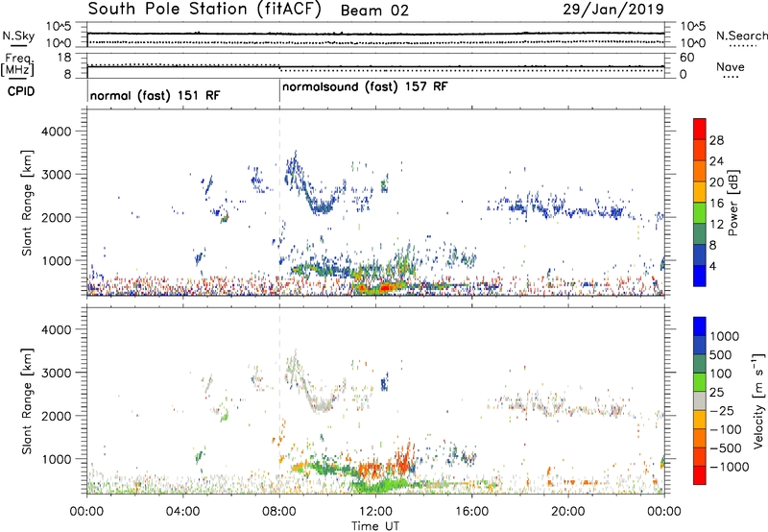Screen dimensions: 768x532
Task: Click the 18 tick on frequency axis
Action: (64, 58)
